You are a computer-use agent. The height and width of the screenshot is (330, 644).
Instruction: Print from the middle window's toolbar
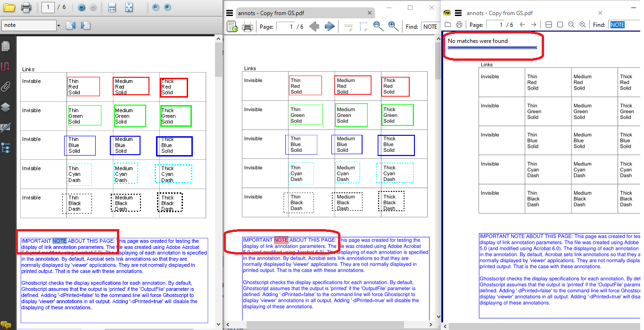247,27
